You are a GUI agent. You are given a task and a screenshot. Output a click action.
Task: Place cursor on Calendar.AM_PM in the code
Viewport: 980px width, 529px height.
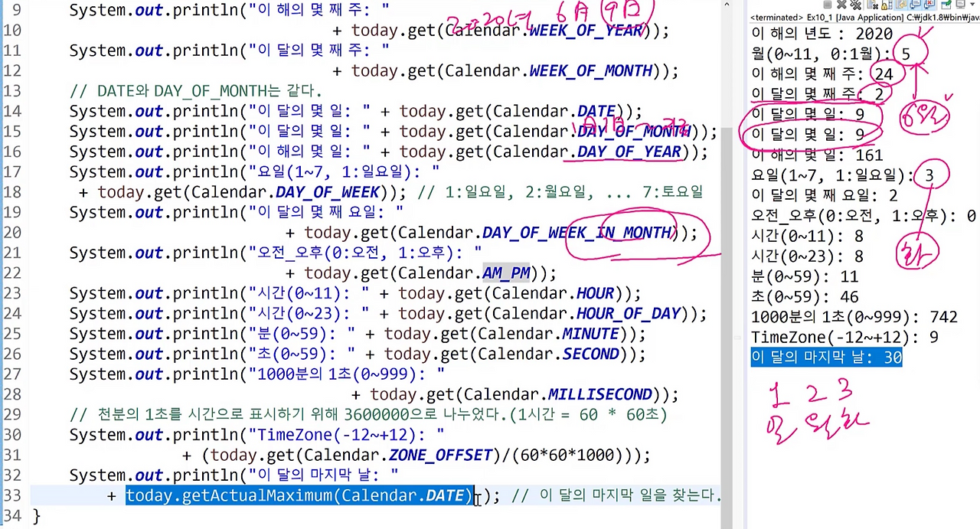coord(505,273)
